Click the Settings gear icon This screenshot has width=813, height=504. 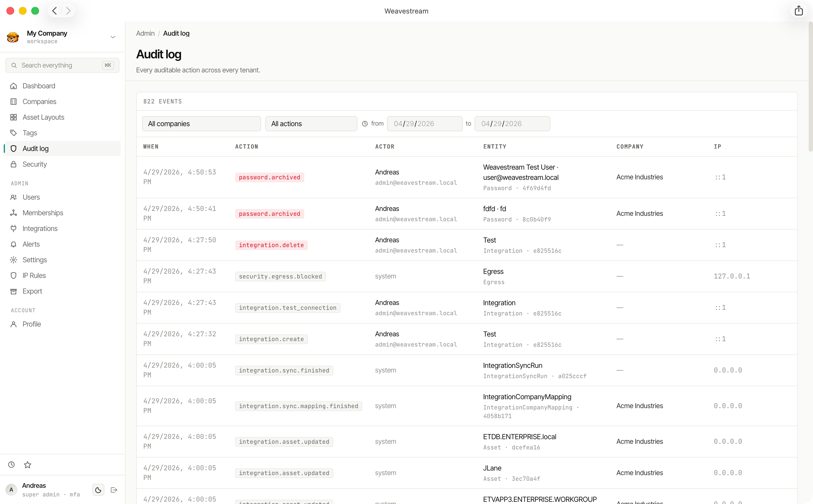[x=13, y=260]
